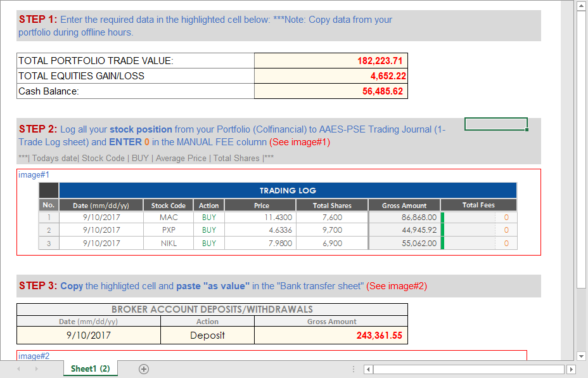This screenshot has height=378, width=588.
Task: Click the horizontal scrollbar left arrow
Action: (368, 368)
